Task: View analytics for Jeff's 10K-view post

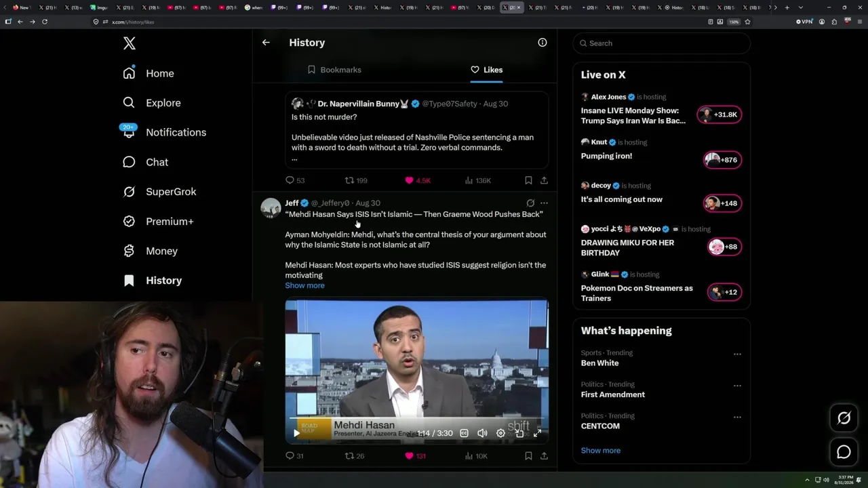Action: click(476, 456)
